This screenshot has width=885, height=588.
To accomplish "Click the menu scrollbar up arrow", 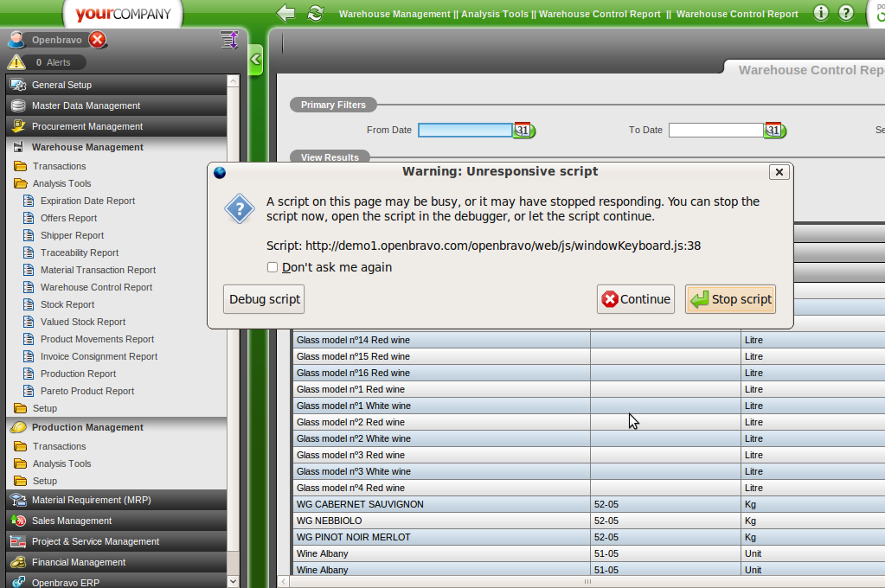I will pyautogui.click(x=233, y=81).
